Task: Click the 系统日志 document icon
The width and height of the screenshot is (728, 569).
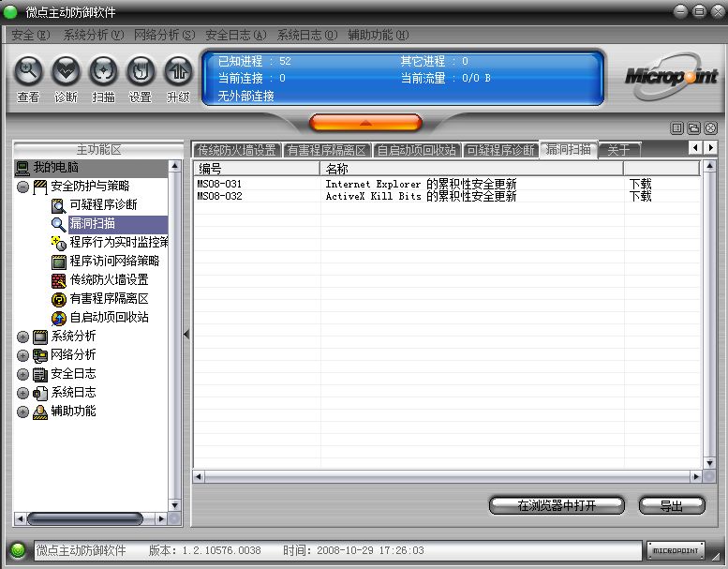Action: 40,394
